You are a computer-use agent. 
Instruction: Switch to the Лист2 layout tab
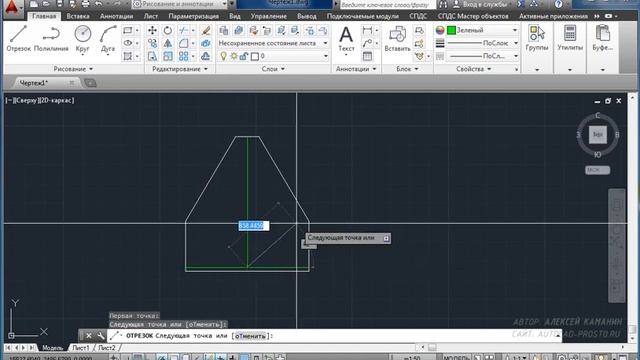(x=107, y=348)
